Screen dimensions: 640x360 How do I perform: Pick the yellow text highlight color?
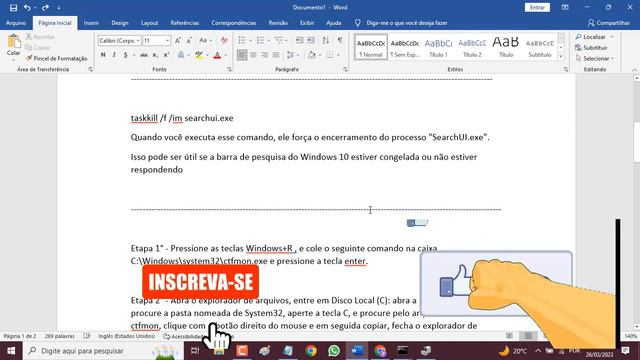coord(199,55)
